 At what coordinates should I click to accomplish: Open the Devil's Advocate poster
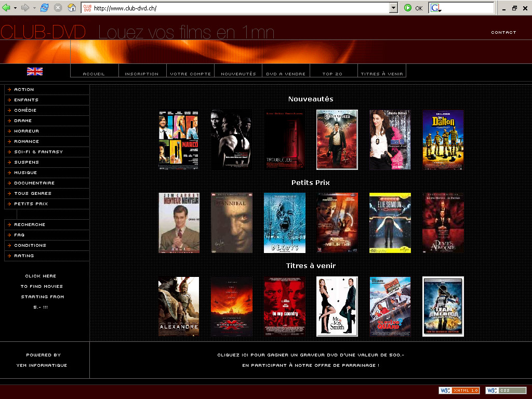tap(443, 223)
